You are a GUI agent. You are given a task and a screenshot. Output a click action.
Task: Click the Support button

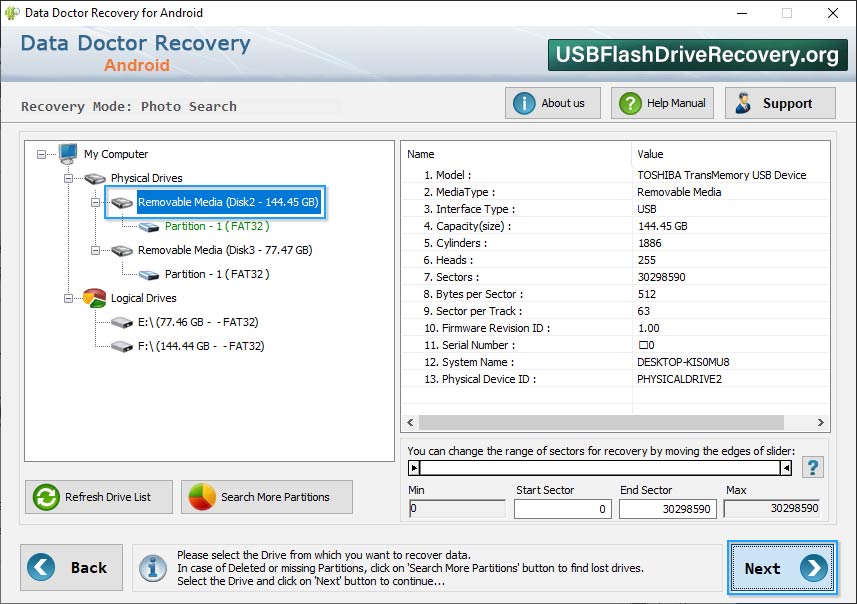point(780,103)
